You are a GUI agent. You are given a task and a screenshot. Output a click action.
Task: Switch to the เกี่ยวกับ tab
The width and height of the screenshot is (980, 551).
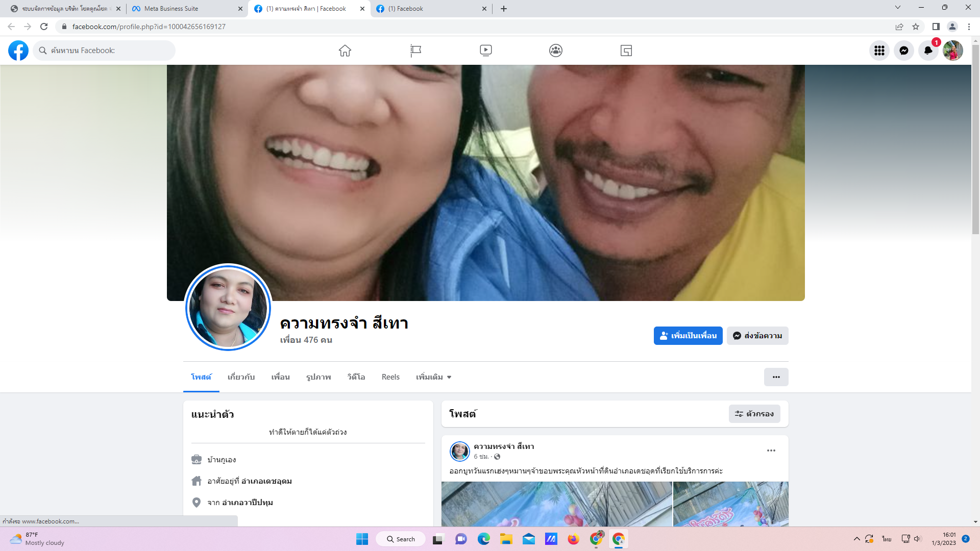pos(241,377)
